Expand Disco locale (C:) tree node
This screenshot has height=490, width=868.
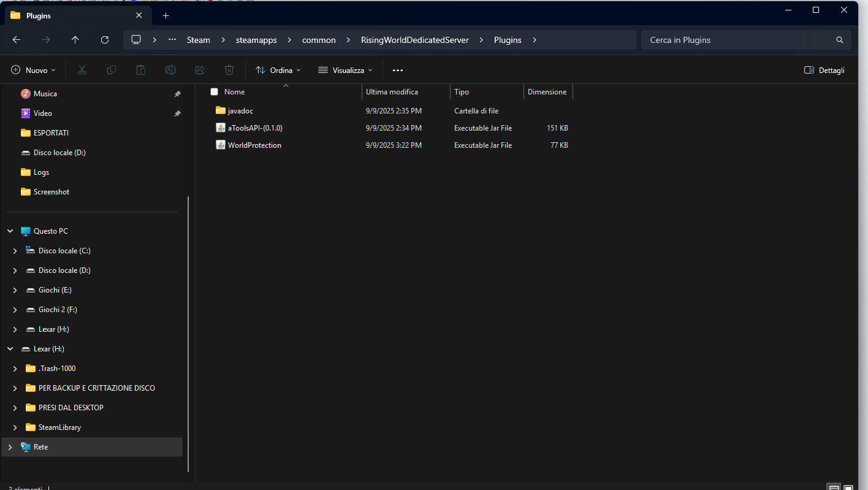click(15, 251)
